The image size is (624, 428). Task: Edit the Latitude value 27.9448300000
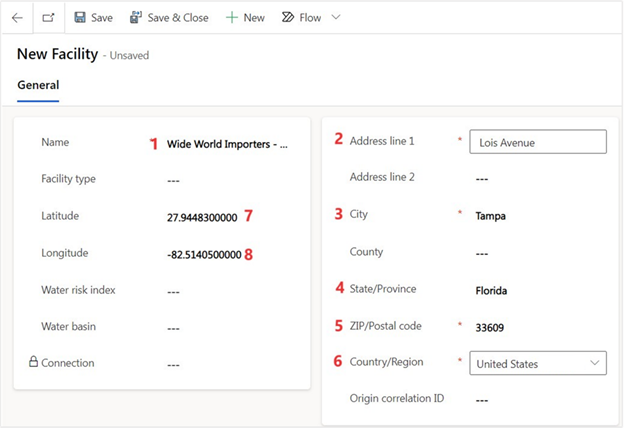[x=202, y=218]
